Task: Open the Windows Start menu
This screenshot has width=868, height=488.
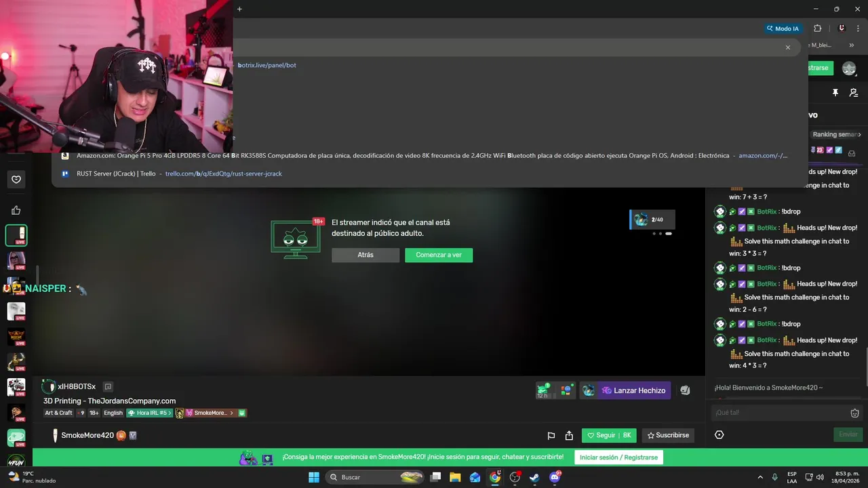Action: 314,477
